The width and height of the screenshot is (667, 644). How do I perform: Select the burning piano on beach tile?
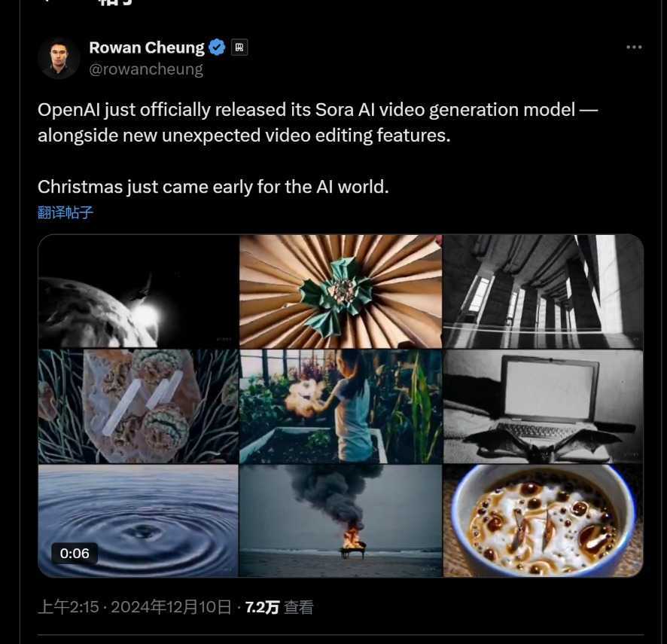(x=340, y=520)
